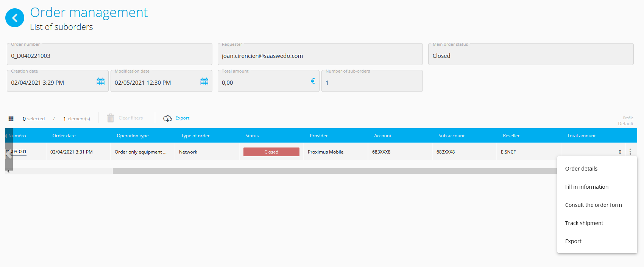Sort by the Order date column header
644x267 pixels.
click(x=64, y=136)
